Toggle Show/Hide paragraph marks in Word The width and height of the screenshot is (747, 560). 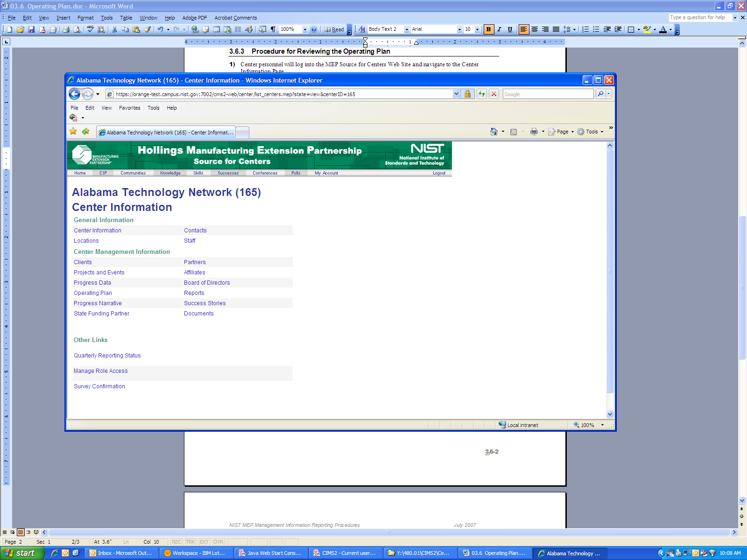273,29
